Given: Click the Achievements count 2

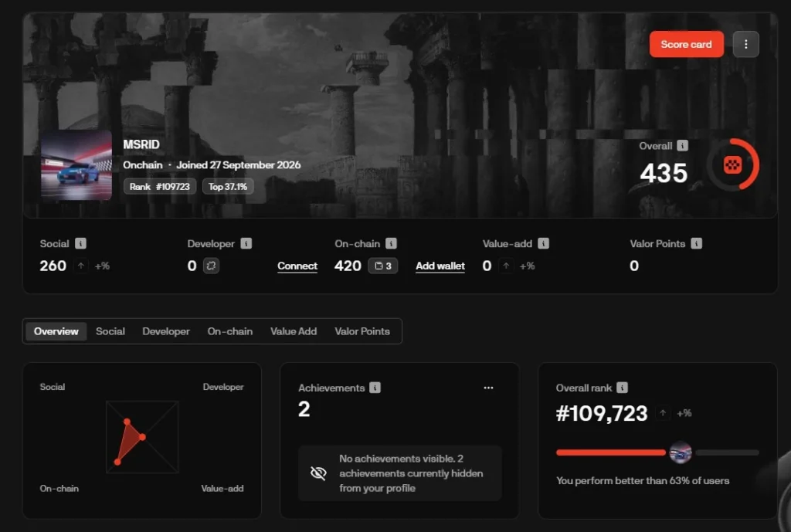Looking at the screenshot, I should coord(304,409).
